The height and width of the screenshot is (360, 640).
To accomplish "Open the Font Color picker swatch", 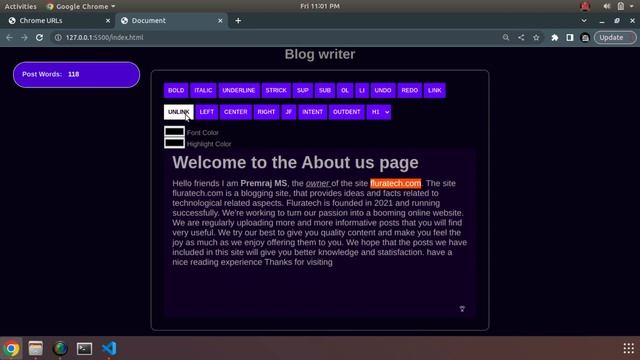I will [174, 131].
